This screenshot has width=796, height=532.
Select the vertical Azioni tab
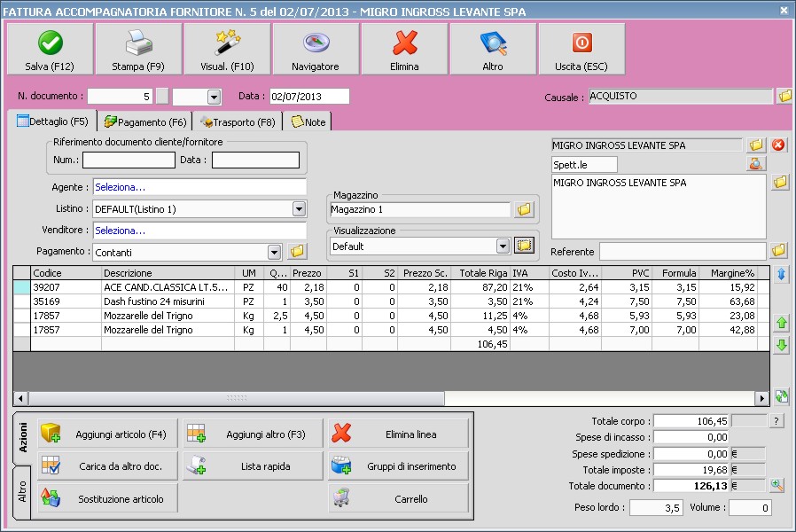click(x=23, y=438)
